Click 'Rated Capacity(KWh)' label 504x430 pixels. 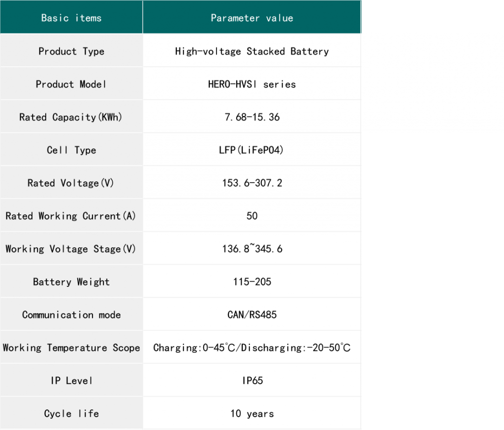[x=71, y=117]
